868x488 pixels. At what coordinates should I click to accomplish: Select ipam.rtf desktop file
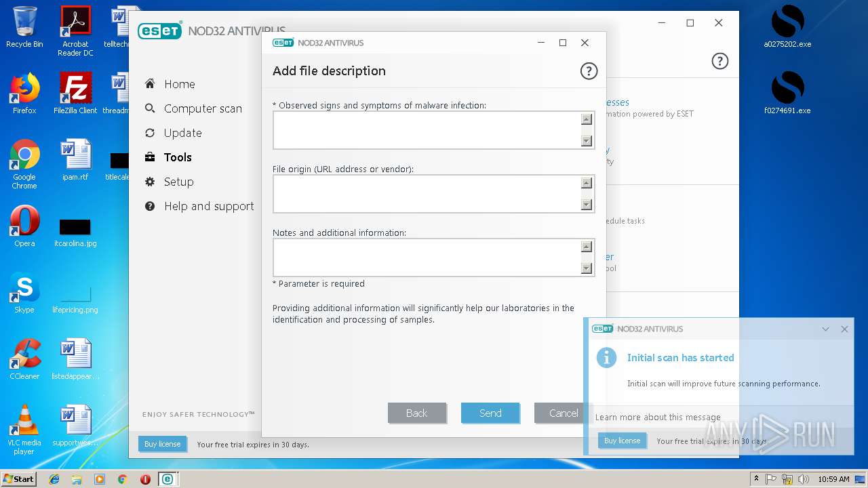point(75,160)
